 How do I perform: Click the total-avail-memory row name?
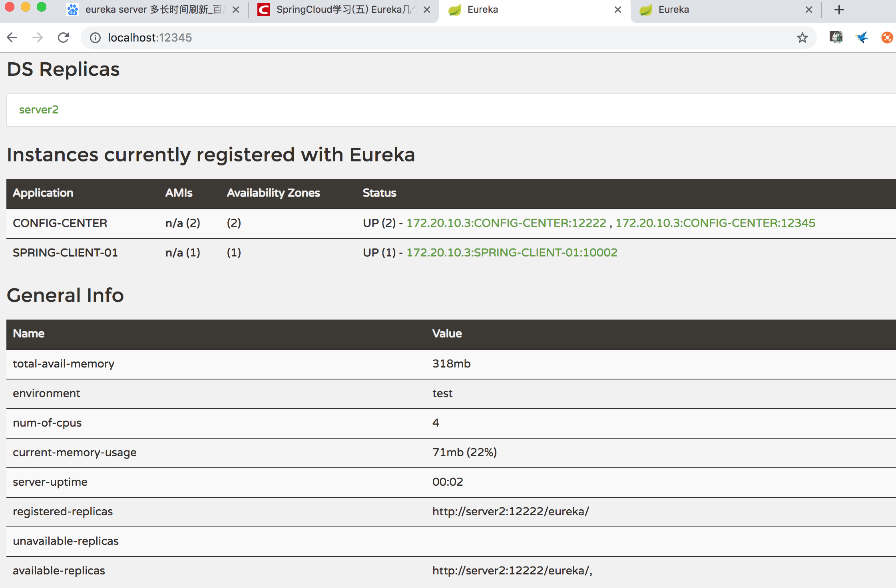[x=64, y=364]
